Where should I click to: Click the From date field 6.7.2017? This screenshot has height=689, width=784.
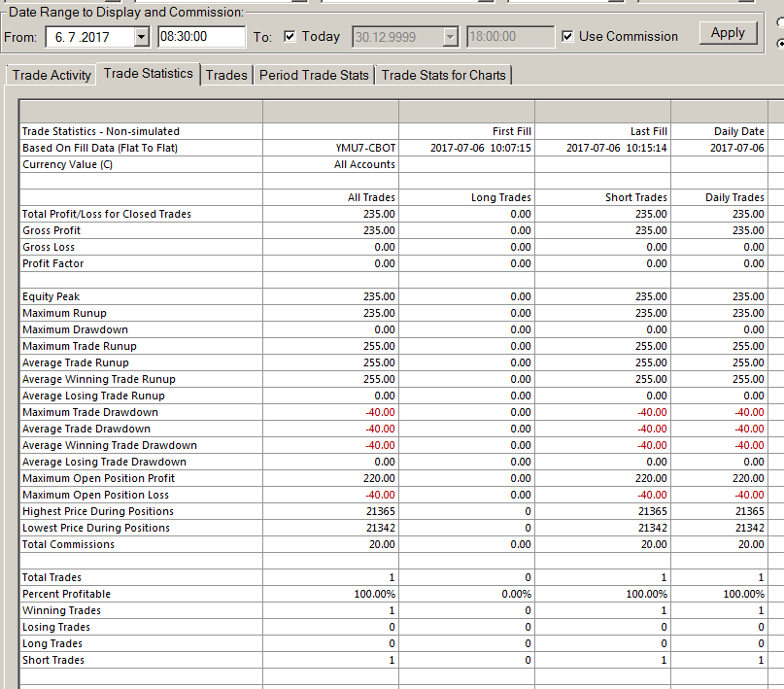pyautogui.click(x=90, y=37)
